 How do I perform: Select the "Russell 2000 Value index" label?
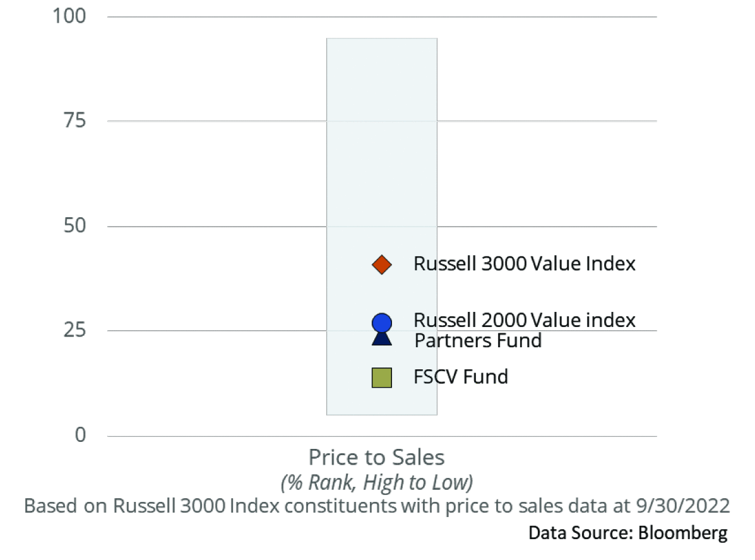click(524, 320)
